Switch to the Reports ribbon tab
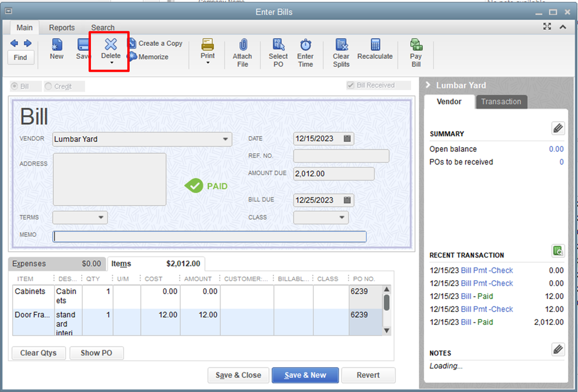 pyautogui.click(x=62, y=28)
